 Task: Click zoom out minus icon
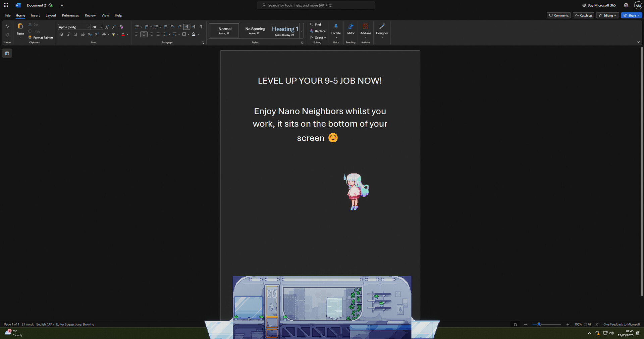point(525,324)
